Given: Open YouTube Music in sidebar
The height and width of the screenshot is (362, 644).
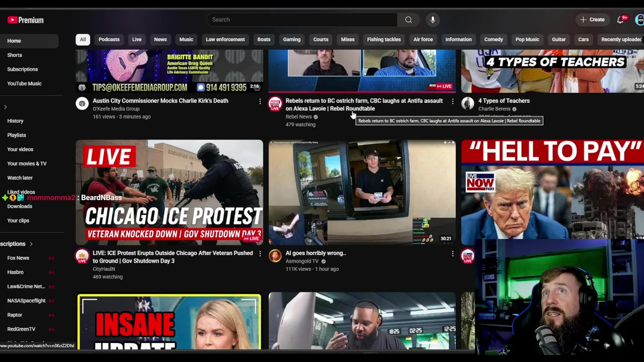Looking at the screenshot, I should coord(29,83).
